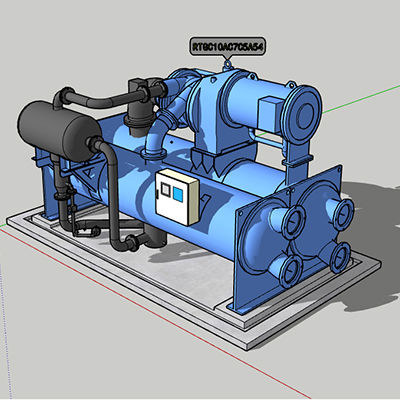Click the lifting eye ring atop the compressor
The image size is (400, 400).
pyautogui.click(x=227, y=64)
